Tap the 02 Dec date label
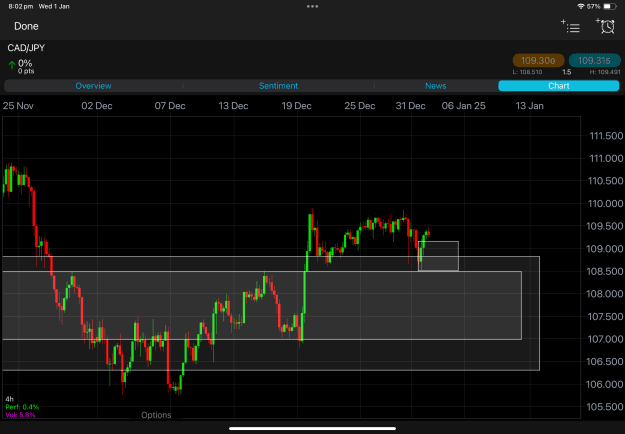Screen dimensions: 625x434 click(97, 106)
